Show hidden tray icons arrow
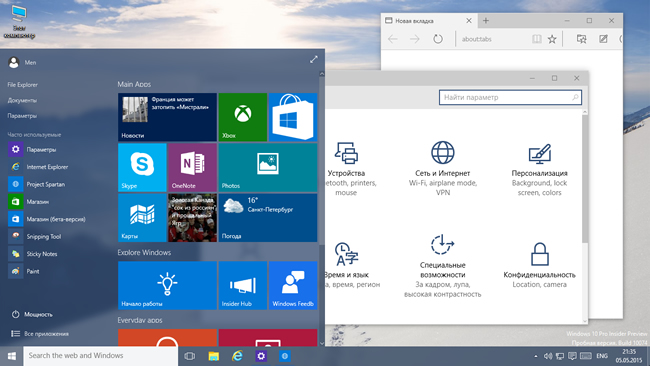This screenshot has height=366, width=650. pos(536,356)
